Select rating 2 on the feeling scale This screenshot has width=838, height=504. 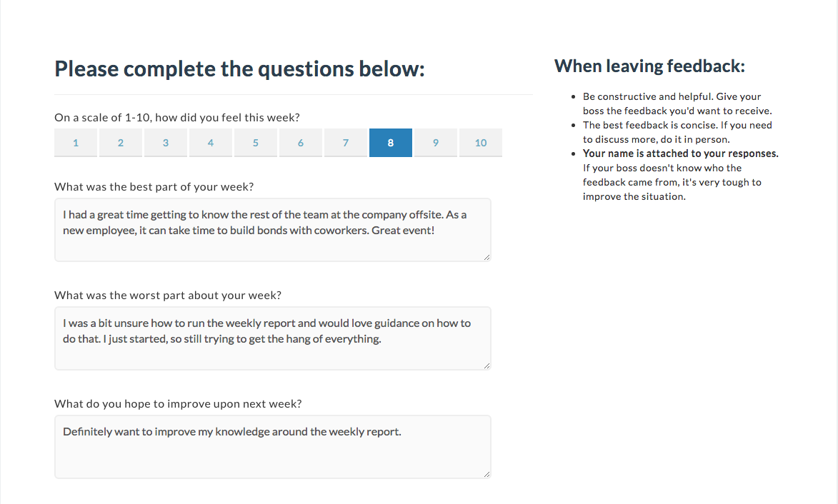click(121, 142)
